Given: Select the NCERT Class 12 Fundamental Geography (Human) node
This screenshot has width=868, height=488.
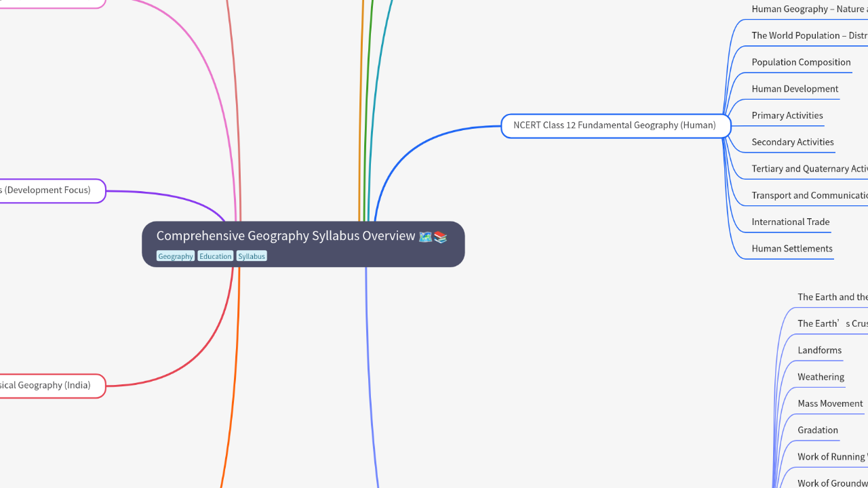Looking at the screenshot, I should tap(614, 125).
